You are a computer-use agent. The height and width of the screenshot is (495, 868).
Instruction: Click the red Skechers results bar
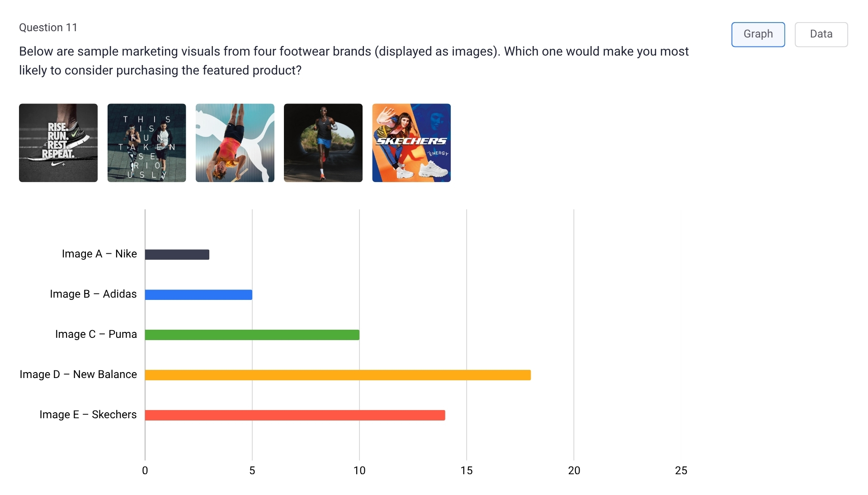click(x=294, y=414)
